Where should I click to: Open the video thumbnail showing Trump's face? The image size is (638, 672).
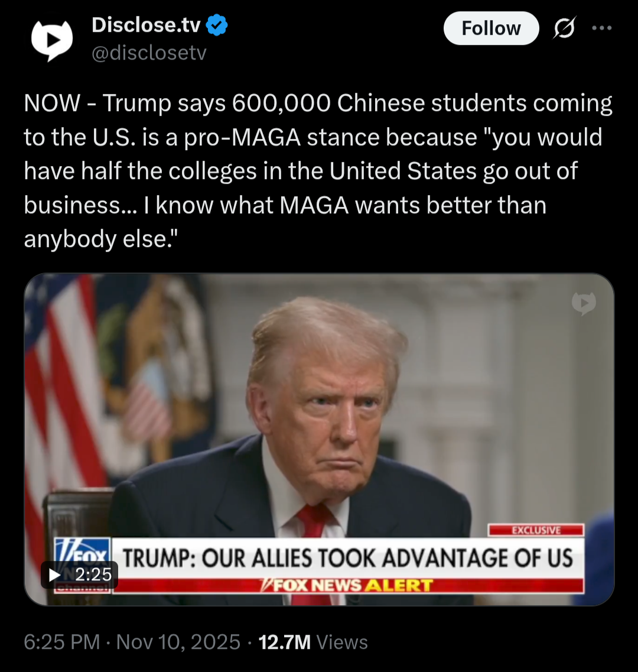(319, 439)
